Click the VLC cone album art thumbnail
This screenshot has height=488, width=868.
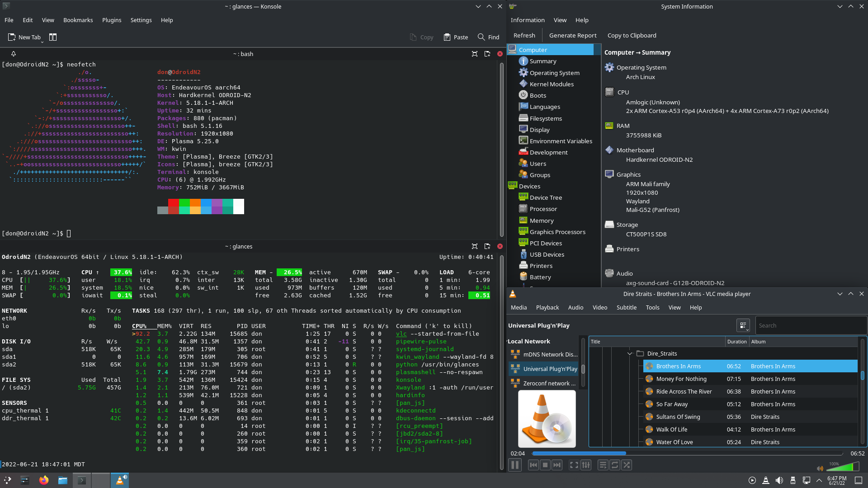[547, 419]
